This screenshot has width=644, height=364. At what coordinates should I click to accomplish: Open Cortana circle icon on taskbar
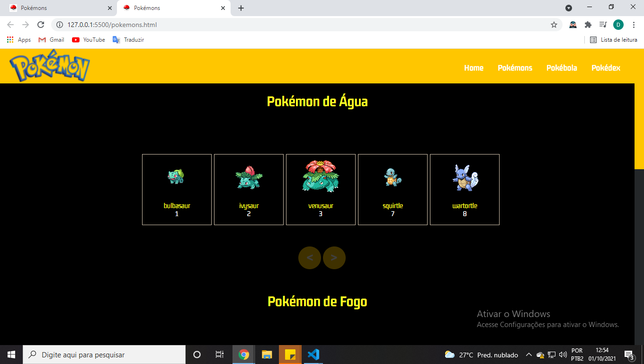pos(197,355)
